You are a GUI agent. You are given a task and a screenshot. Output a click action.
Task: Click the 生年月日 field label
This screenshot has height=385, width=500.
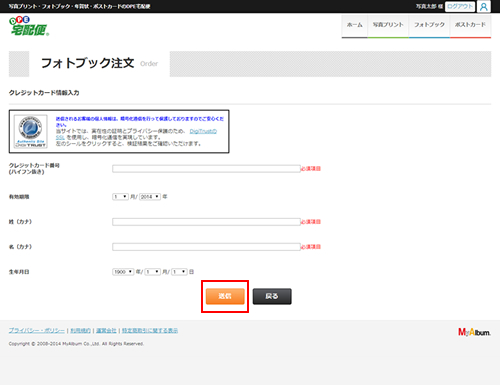tap(19, 272)
